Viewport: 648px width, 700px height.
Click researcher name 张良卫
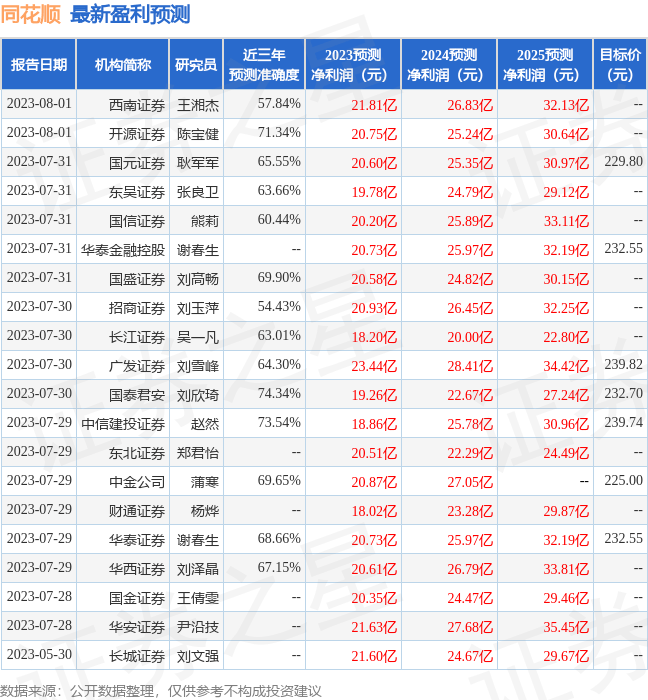pos(198,192)
